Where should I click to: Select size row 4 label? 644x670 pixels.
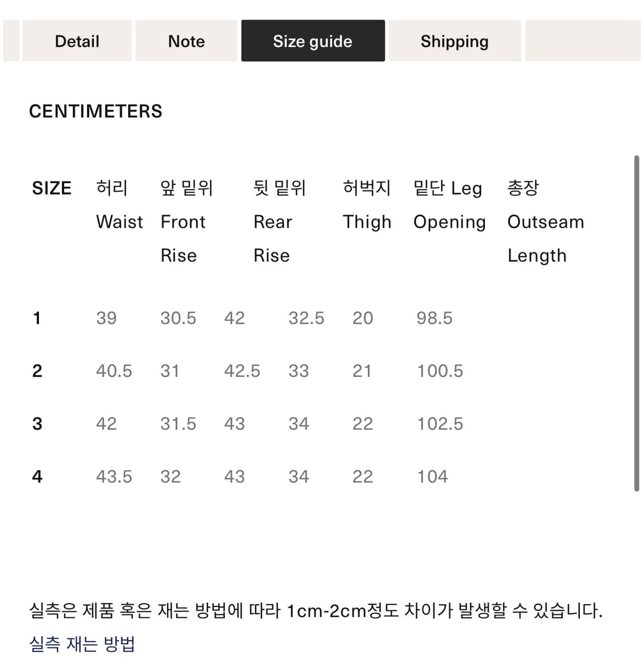coord(37,476)
